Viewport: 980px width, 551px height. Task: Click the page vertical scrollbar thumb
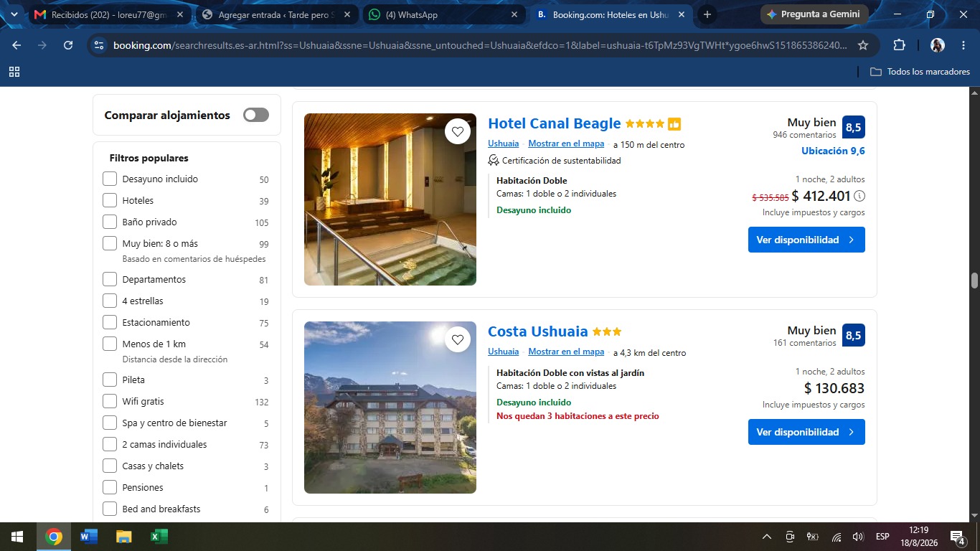point(975,281)
